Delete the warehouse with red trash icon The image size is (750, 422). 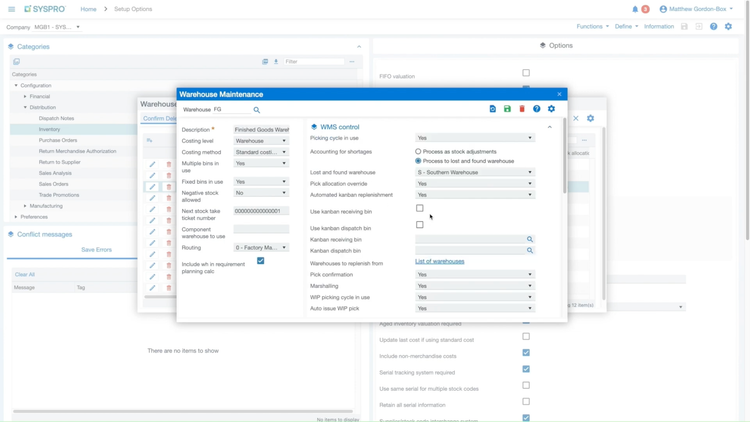(x=522, y=109)
